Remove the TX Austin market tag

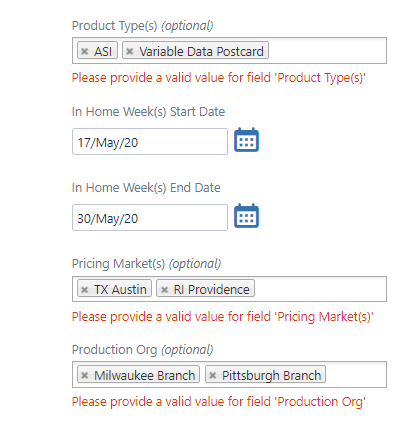[x=85, y=289]
